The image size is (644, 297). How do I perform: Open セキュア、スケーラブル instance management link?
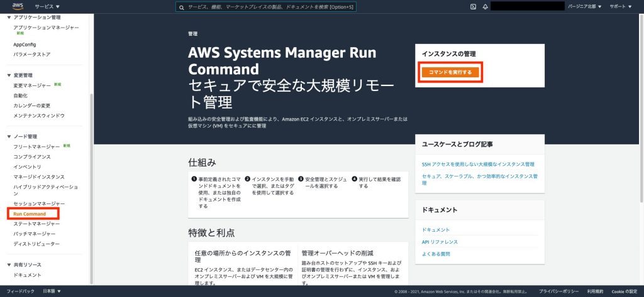(480, 180)
